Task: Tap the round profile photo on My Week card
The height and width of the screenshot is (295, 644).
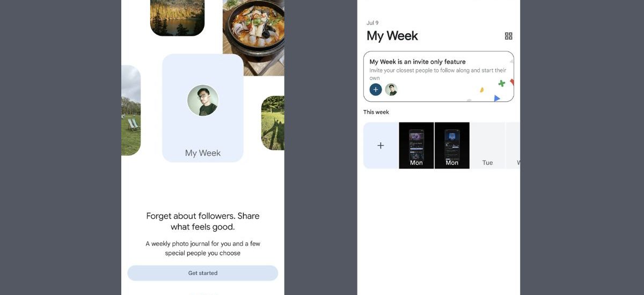Action: pyautogui.click(x=203, y=100)
